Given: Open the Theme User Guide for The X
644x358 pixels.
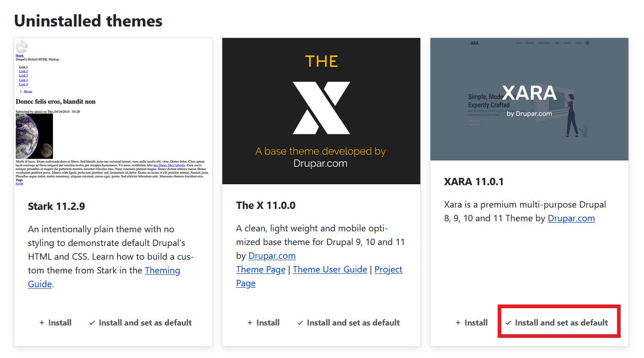Looking at the screenshot, I should coord(330,269).
